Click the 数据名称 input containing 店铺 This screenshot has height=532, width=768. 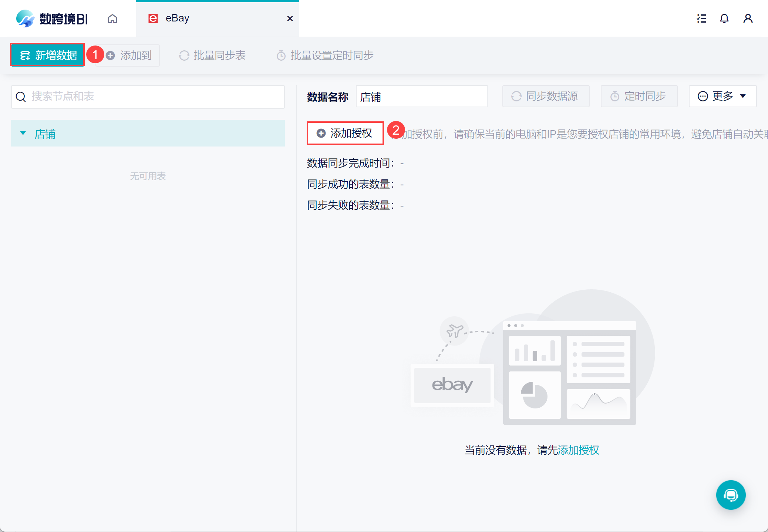[421, 97]
